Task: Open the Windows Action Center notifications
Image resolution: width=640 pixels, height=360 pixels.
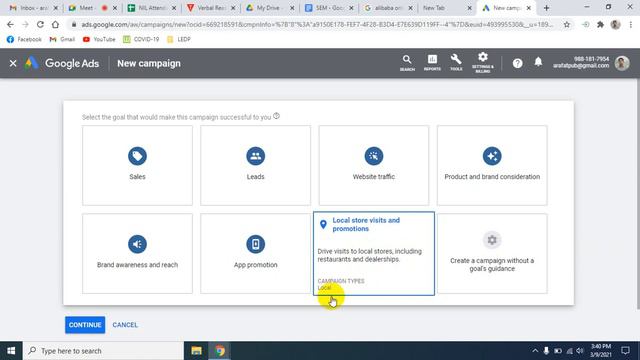Action: (625, 351)
